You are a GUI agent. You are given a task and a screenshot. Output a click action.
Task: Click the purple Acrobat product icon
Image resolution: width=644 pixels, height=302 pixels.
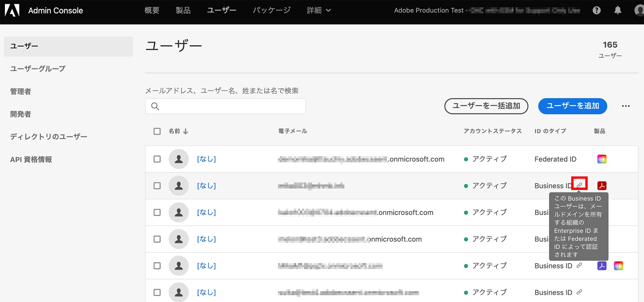tap(602, 266)
